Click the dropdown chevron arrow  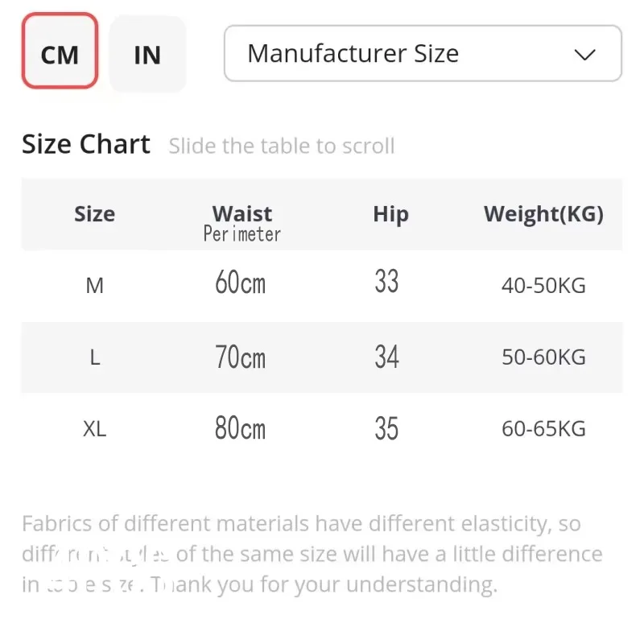(x=584, y=55)
